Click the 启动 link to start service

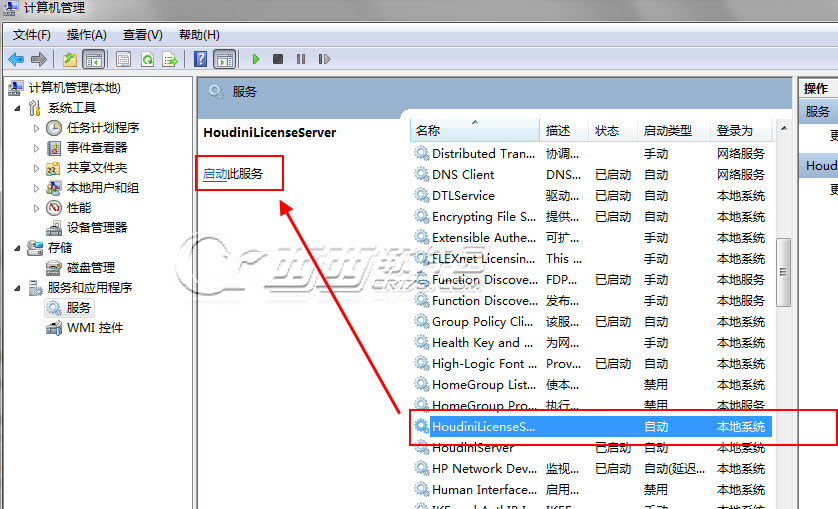(215, 174)
